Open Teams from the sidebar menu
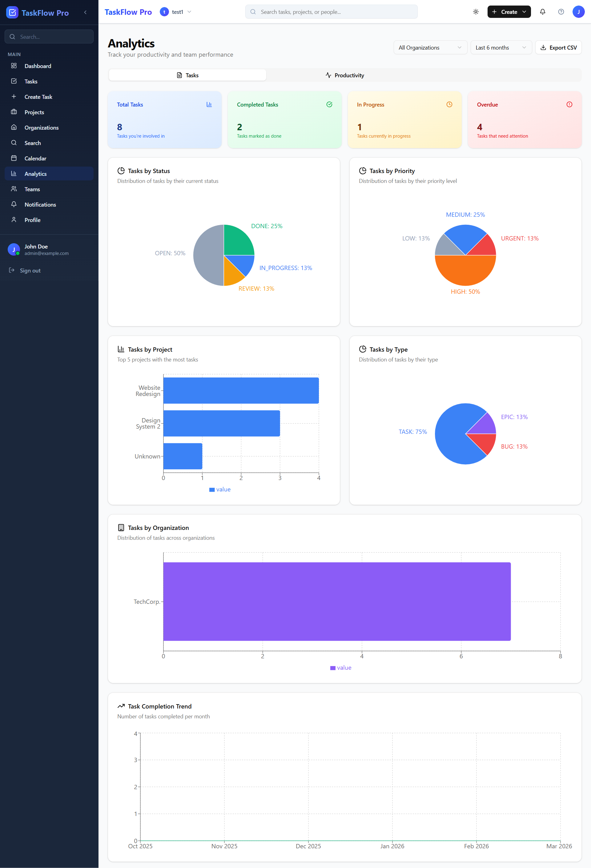591x868 pixels. (49, 189)
